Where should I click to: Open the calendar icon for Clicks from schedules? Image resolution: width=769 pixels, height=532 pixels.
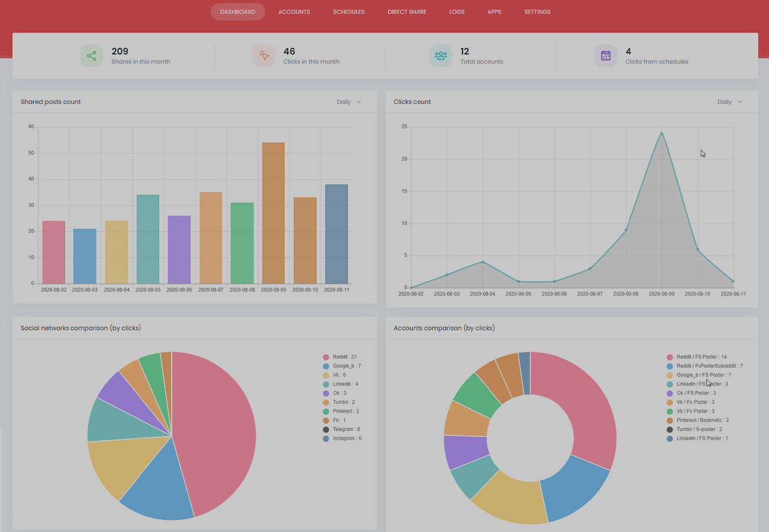[606, 55]
